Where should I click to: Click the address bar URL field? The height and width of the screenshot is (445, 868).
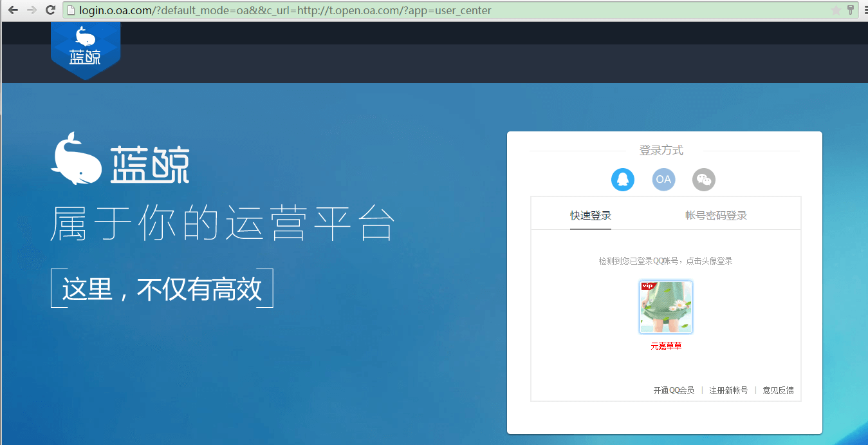point(460,10)
